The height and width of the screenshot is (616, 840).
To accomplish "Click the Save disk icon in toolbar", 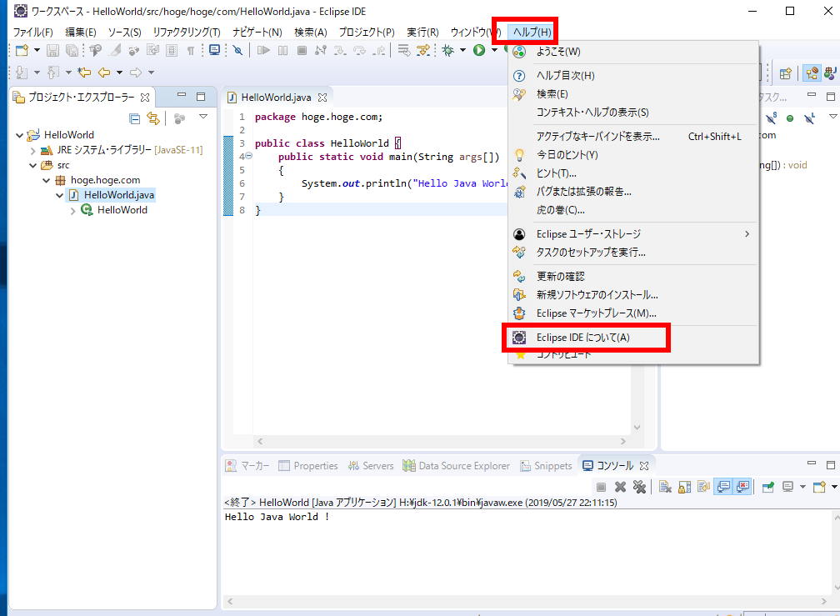I will pos(52,51).
